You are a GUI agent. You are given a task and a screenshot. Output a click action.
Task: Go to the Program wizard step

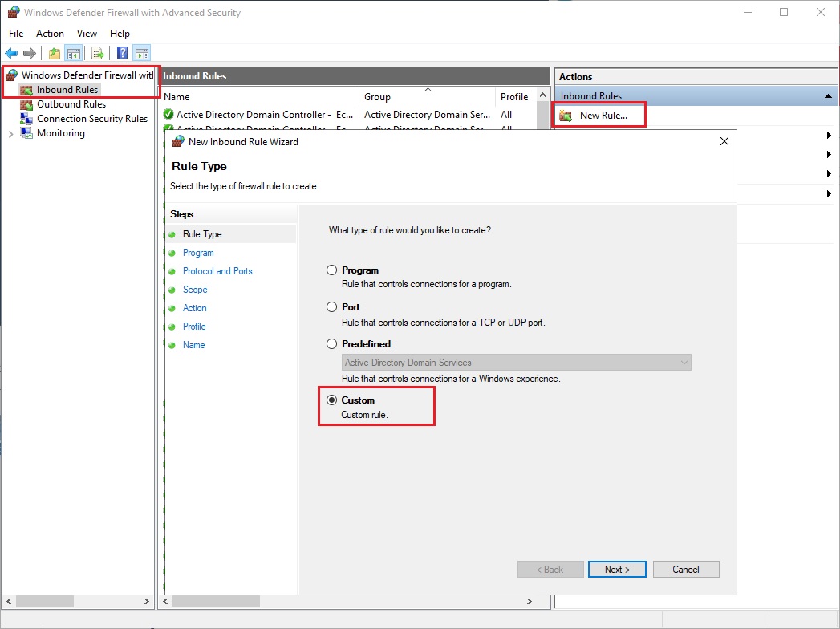[x=198, y=253]
